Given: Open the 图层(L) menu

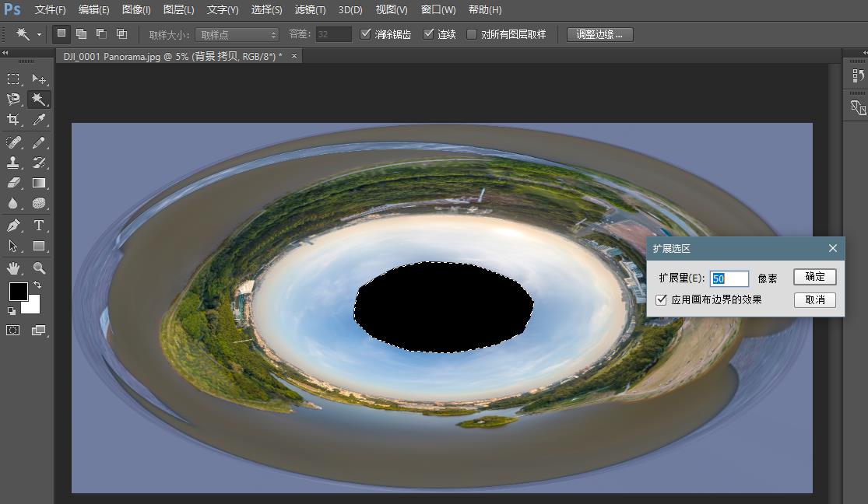Looking at the screenshot, I should (179, 10).
